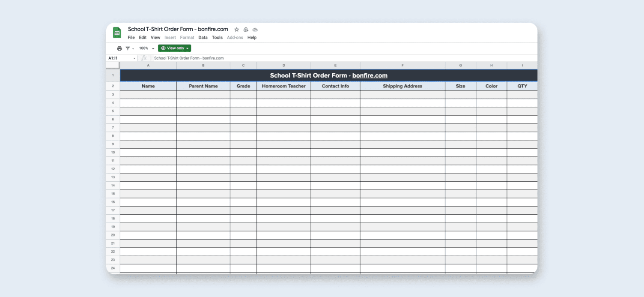Click the fx formula icon
Viewport: 644px width, 297px height.
(144, 57)
